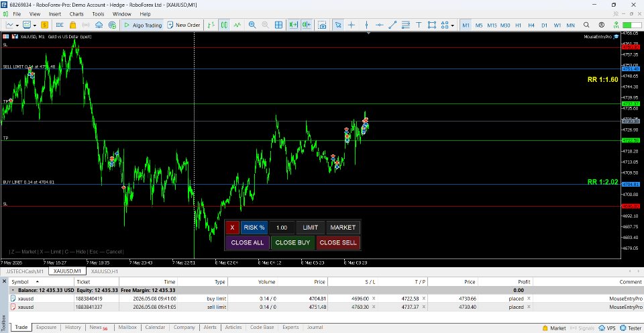Image resolution: width=644 pixels, height=333 pixels.
Task: Close the trade panel with red X
Action: [x=232, y=228]
